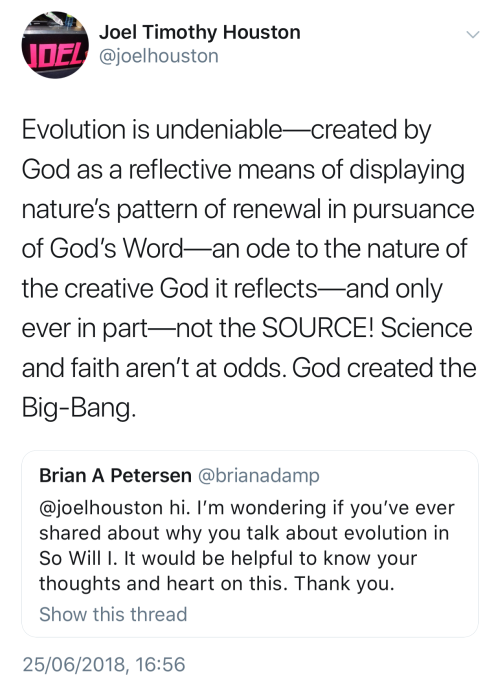Click 'Thank you.' at quoted tweet end
The image size is (499, 688).
click(345, 584)
